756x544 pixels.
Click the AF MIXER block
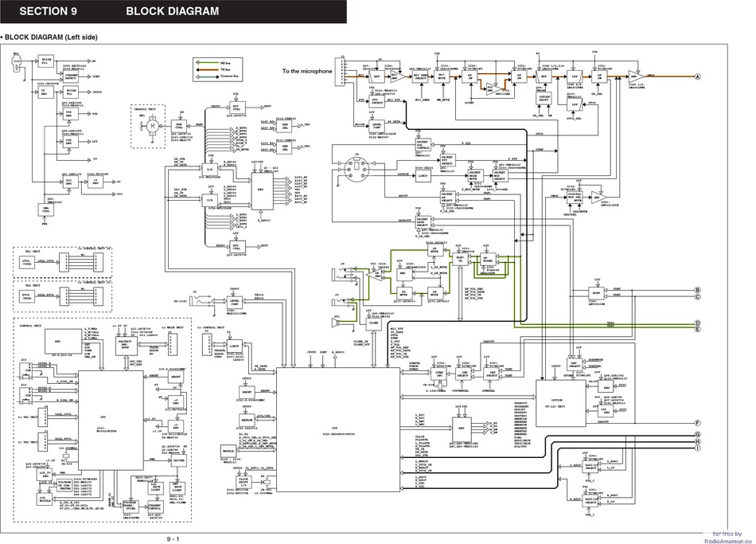(488, 259)
